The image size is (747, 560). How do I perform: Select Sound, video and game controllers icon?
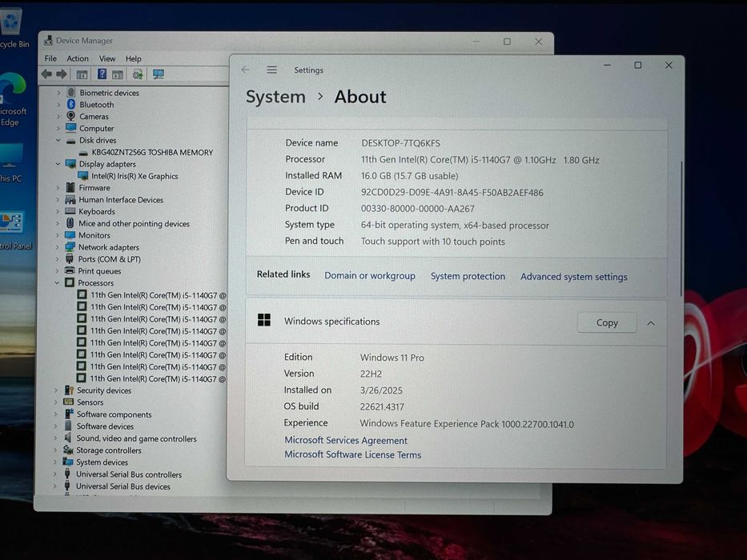pos(68,438)
